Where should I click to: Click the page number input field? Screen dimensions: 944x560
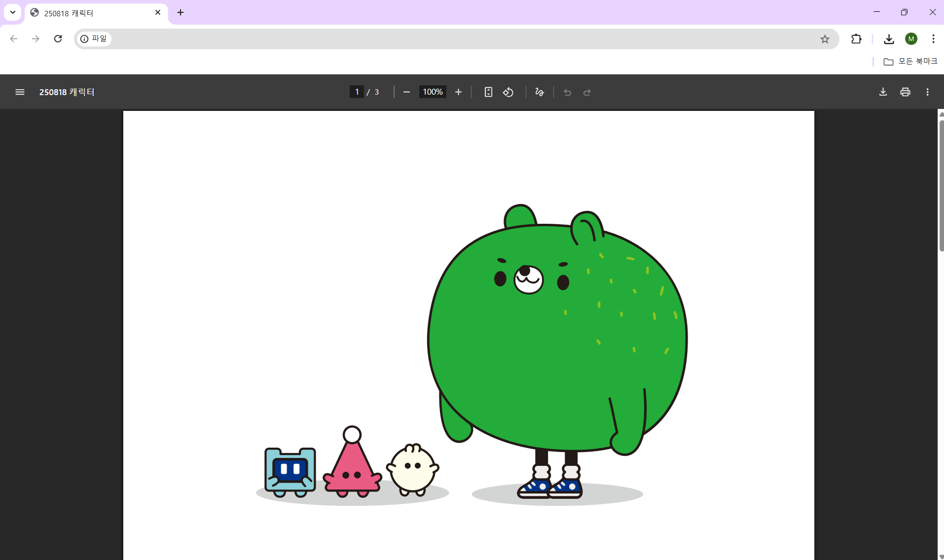(357, 92)
